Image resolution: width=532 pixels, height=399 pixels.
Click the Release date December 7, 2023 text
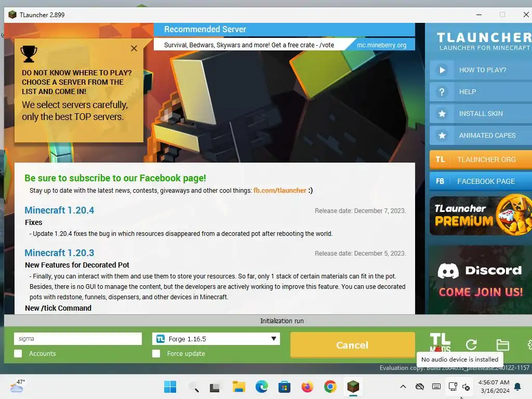pos(360,211)
